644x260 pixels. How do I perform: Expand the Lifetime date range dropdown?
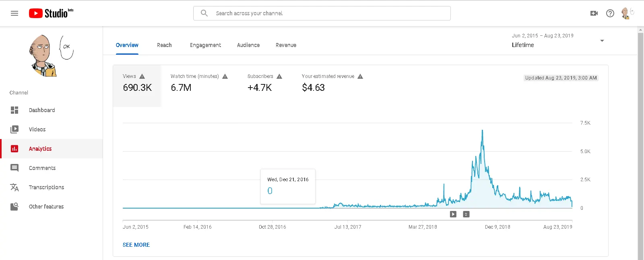point(602,41)
